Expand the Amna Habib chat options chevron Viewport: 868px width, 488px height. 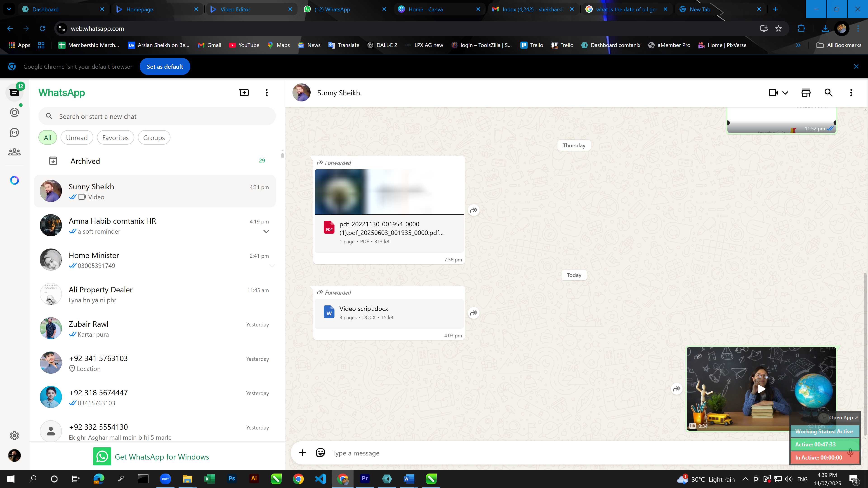point(266,231)
